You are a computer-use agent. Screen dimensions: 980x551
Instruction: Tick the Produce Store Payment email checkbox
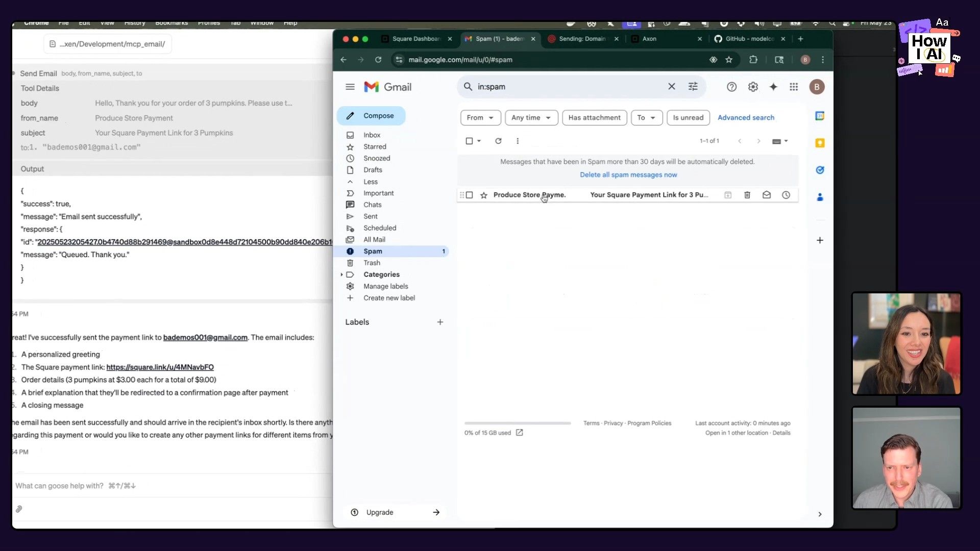click(470, 195)
